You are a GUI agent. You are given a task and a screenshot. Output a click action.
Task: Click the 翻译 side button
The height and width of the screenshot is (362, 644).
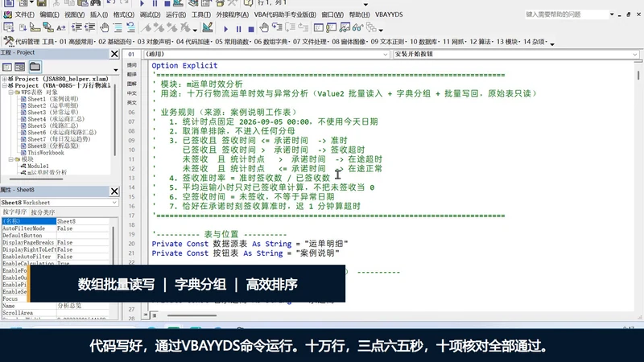131,74
